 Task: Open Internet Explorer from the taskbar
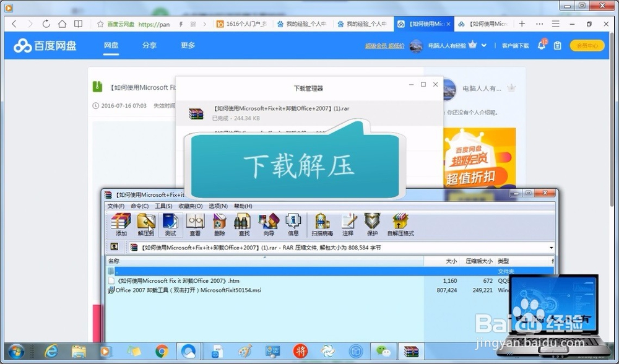tap(51, 351)
